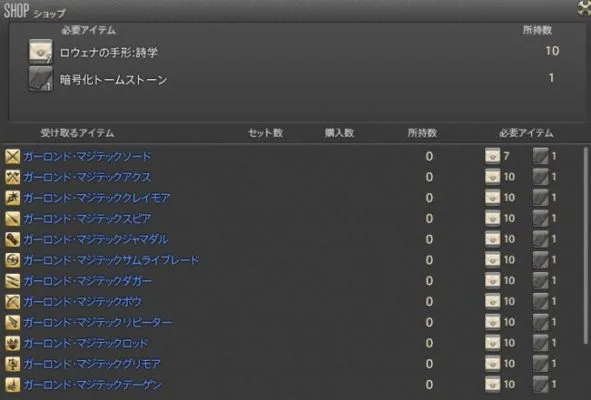
Task: Choose ガーロンド・マジテックスピア from the list
Action: coord(87,218)
